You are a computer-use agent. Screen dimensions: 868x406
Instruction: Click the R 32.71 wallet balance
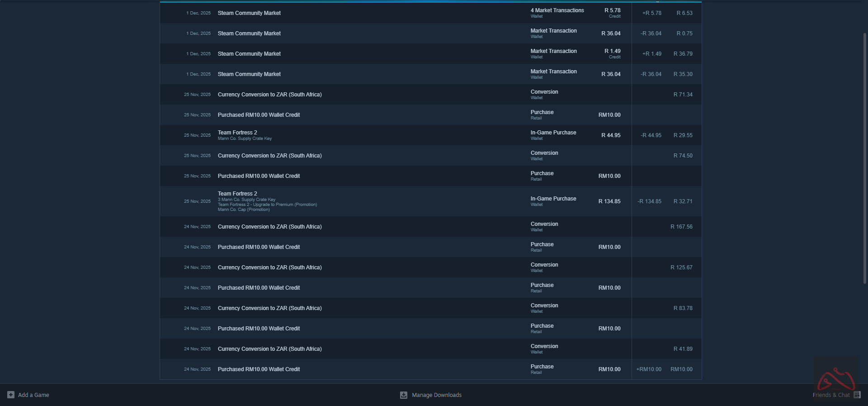point(683,201)
